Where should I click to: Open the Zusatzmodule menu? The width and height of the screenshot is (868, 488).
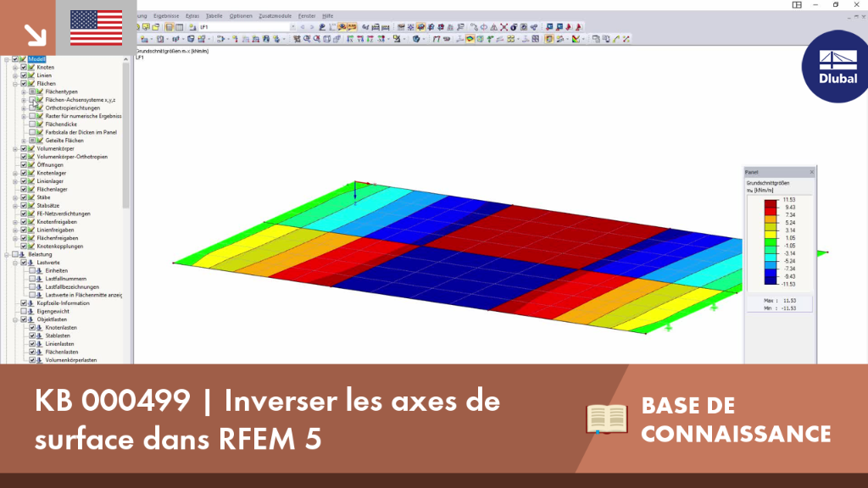tap(275, 16)
